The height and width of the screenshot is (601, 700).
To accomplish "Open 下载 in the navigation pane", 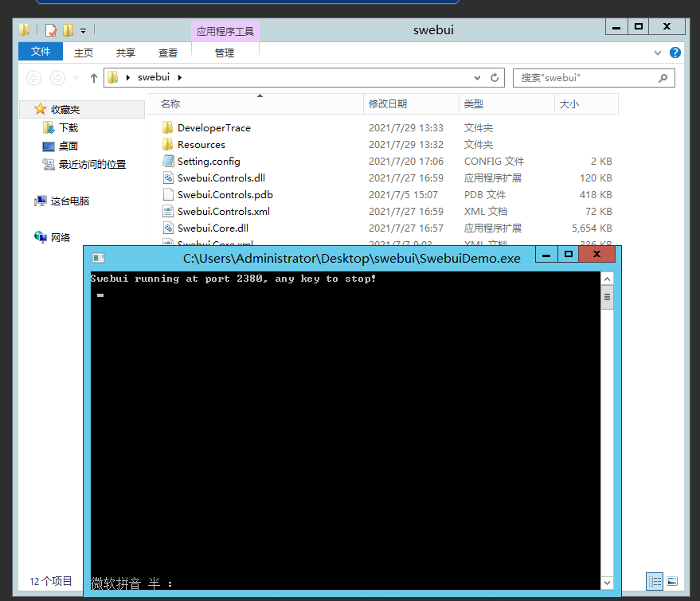I will (x=68, y=128).
